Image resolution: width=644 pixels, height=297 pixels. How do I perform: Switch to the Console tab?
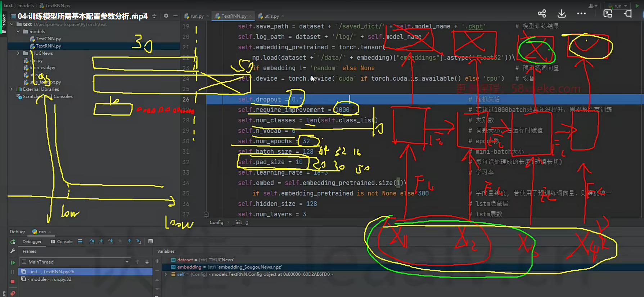pos(62,242)
